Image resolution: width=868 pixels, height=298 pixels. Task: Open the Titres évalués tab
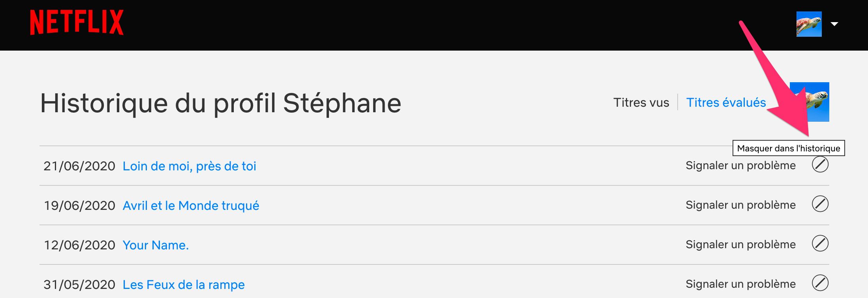click(726, 102)
